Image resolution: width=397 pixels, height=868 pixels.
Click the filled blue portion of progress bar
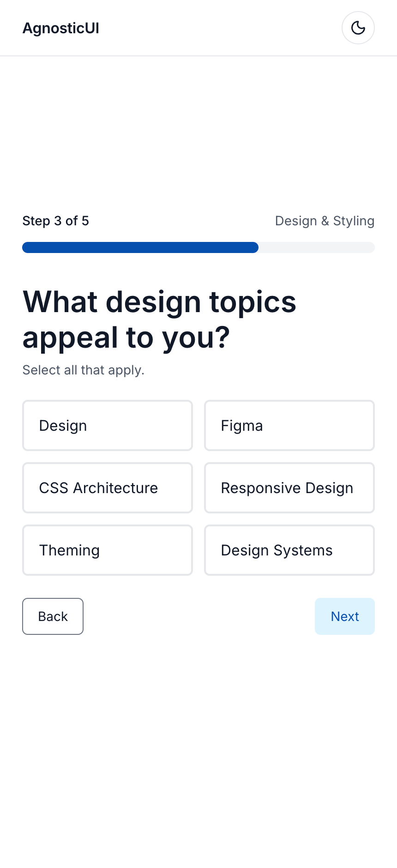click(x=138, y=247)
